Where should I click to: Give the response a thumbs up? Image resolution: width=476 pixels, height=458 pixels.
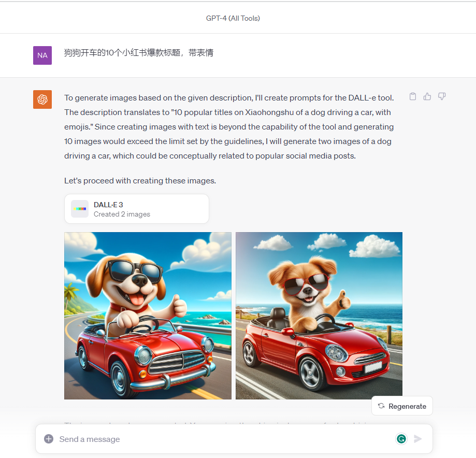pyautogui.click(x=427, y=96)
